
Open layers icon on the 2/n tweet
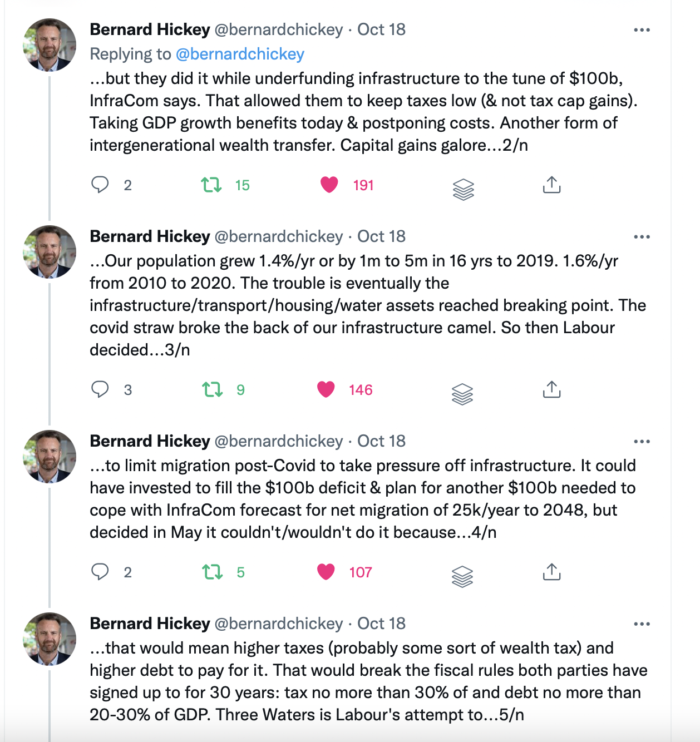pyautogui.click(x=463, y=190)
